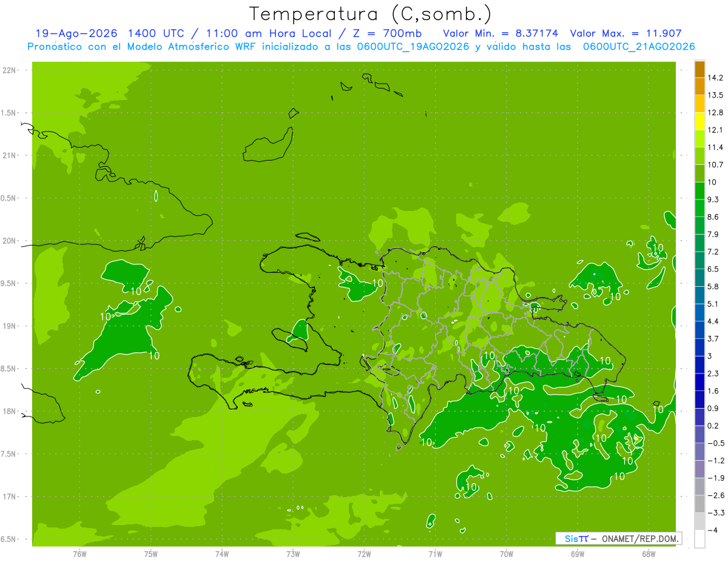728x562 pixels.
Task: Click the 18N latitude axis label
Action: 10,412
